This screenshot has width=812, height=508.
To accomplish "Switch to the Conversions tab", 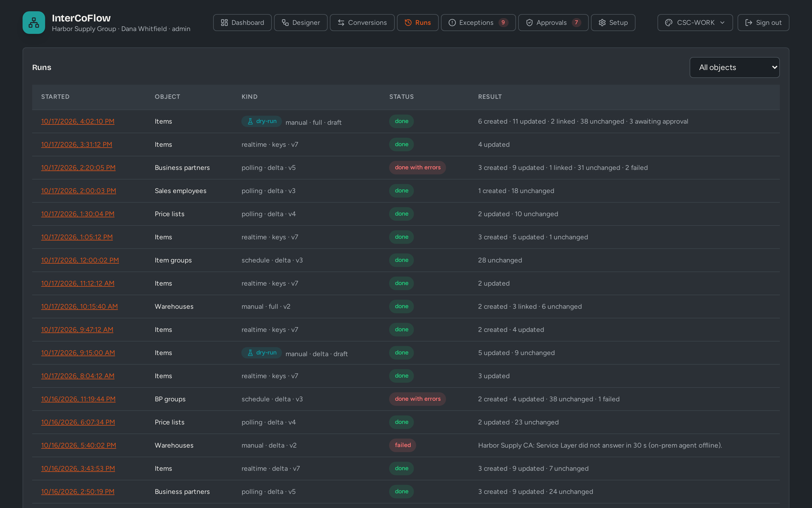I will tap(362, 23).
